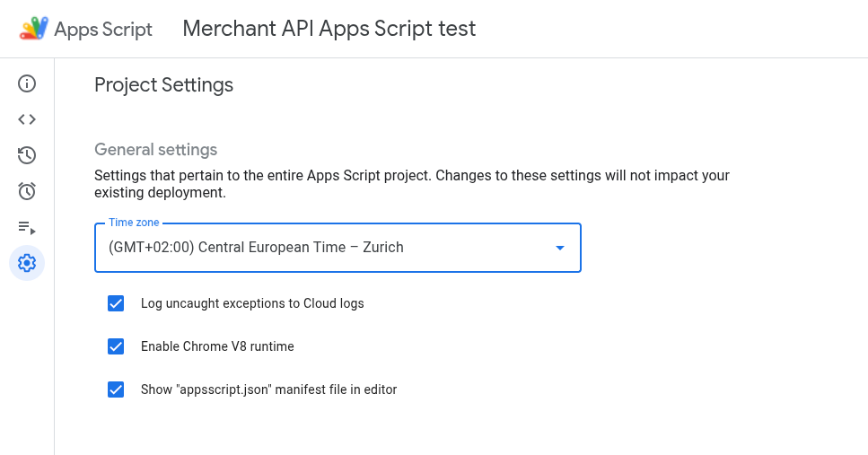Open the Overview info page

point(27,83)
